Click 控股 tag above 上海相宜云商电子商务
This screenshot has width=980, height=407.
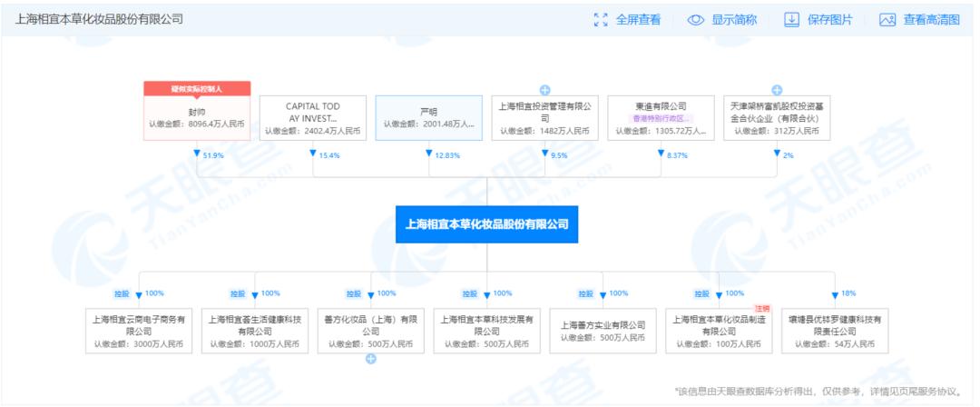coord(122,293)
